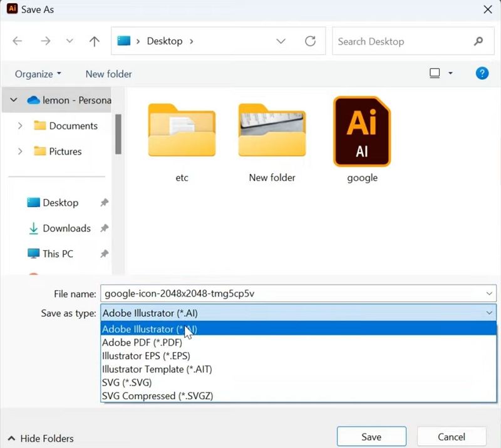This screenshot has height=448, width=501.
Task: Click the Save button
Action: coord(371,436)
